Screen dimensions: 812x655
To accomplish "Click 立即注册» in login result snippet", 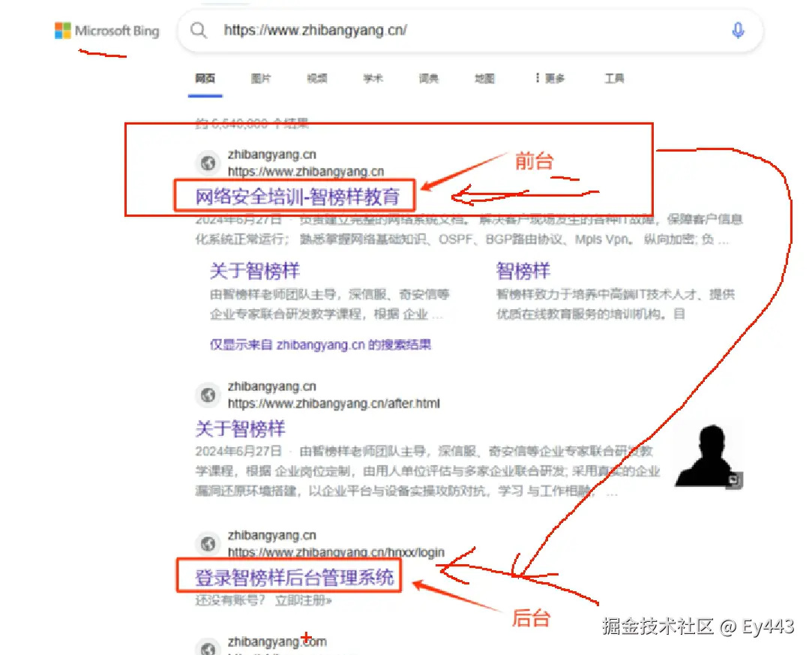I will (x=303, y=600).
